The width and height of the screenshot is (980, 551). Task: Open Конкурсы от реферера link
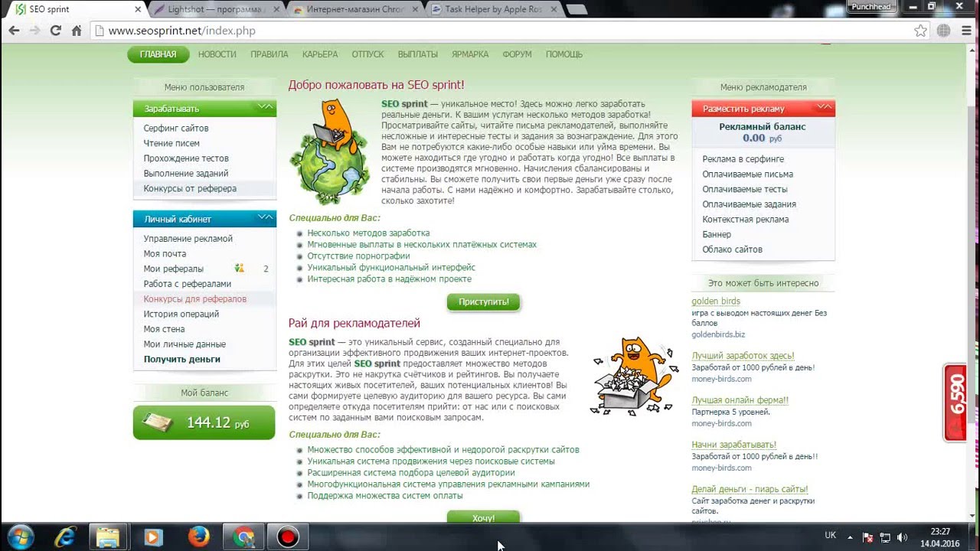(190, 188)
